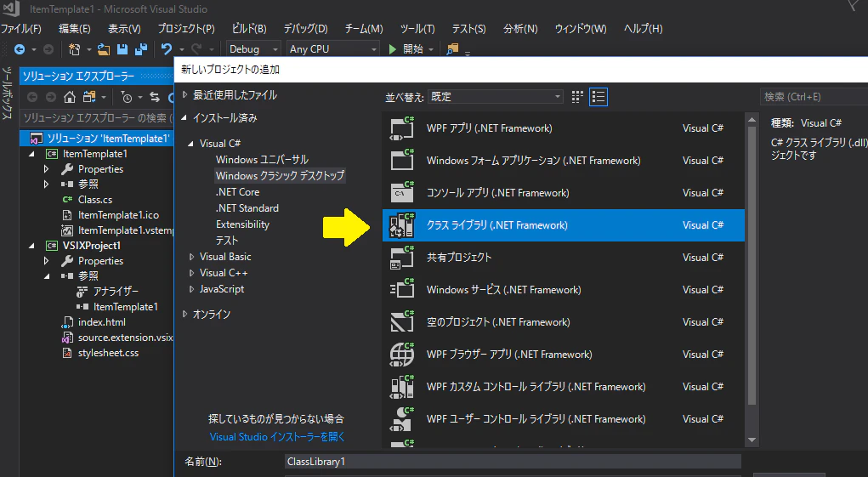Click the Sync with Active Document icon
This screenshot has width=868, height=477.
(155, 98)
